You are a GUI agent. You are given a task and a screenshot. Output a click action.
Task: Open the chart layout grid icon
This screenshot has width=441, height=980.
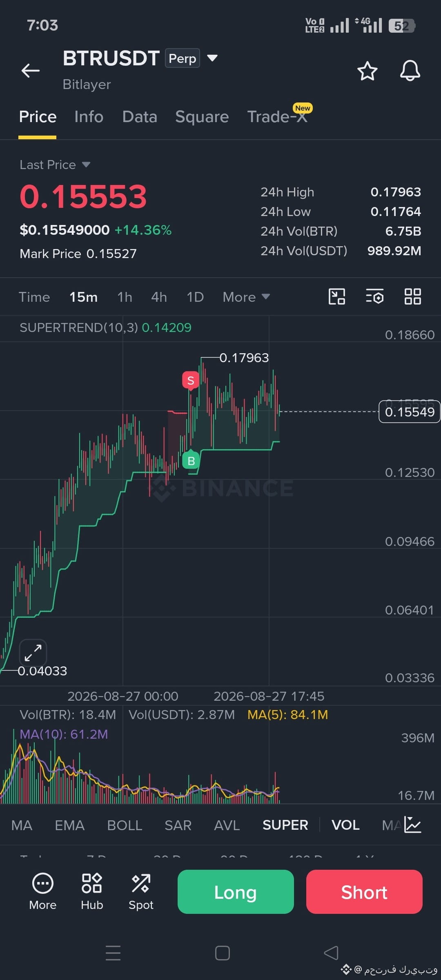point(412,296)
